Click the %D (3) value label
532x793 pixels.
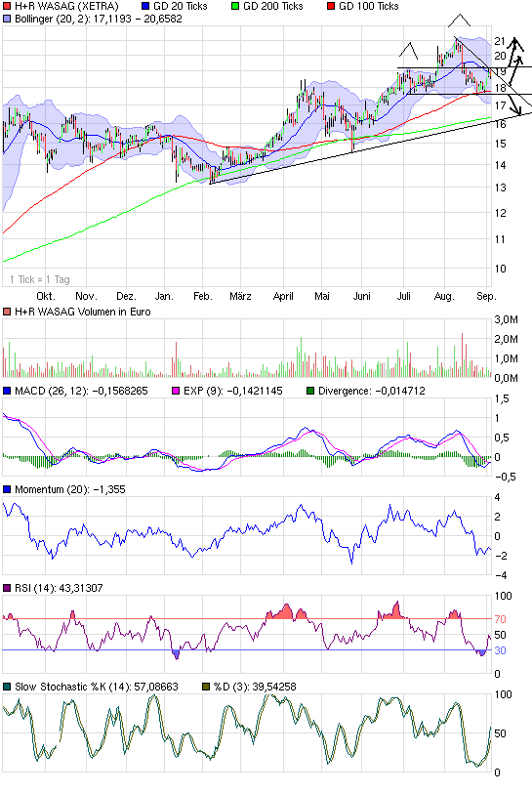click(x=255, y=687)
